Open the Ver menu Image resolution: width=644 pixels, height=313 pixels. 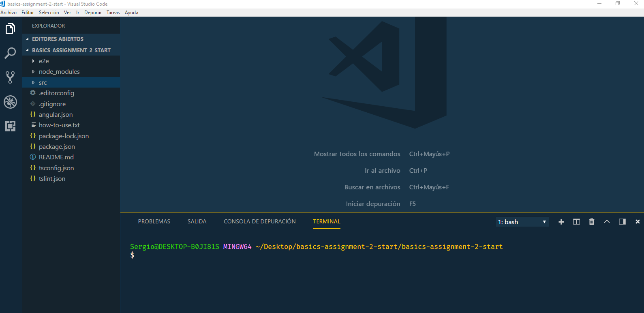68,13
